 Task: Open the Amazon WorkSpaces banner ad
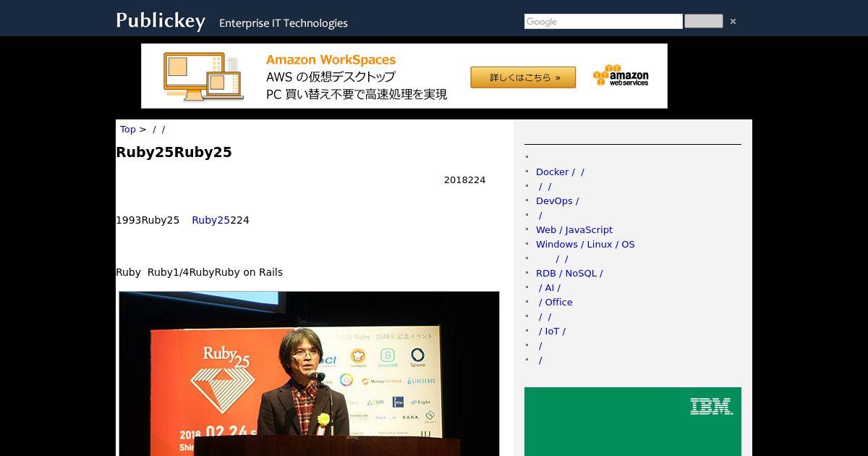(404, 76)
